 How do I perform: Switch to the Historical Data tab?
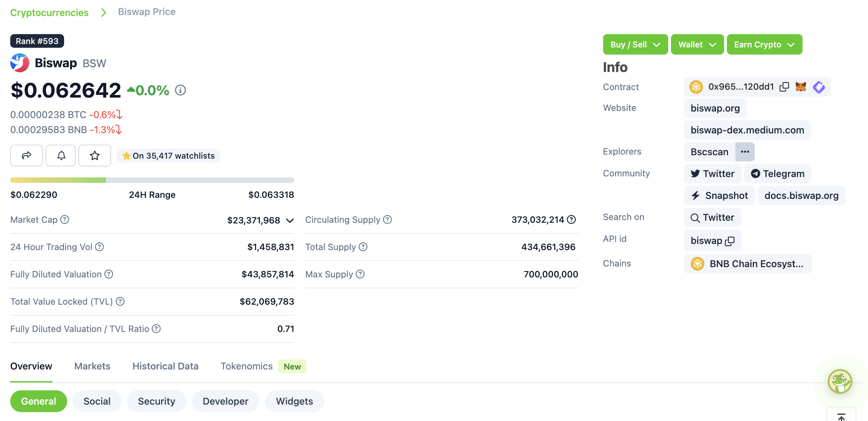tap(165, 366)
